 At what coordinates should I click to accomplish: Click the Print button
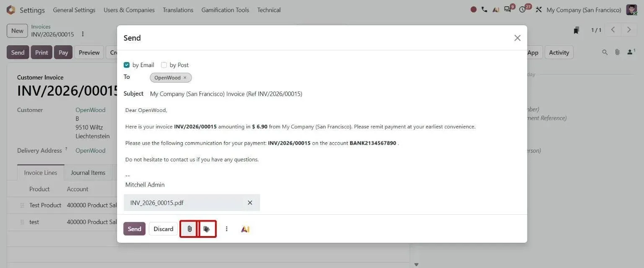[x=42, y=52]
